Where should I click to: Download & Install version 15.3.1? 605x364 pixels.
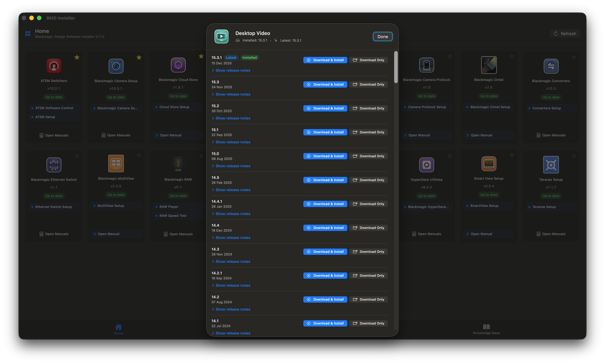325,60
